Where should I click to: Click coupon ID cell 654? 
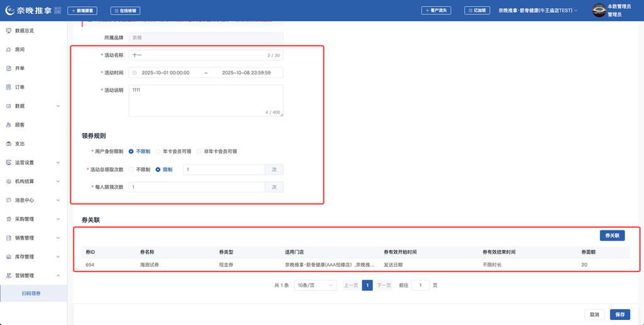pyautogui.click(x=90, y=265)
